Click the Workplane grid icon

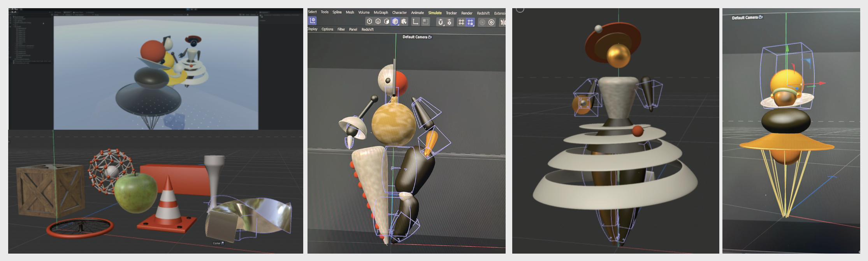point(461,22)
